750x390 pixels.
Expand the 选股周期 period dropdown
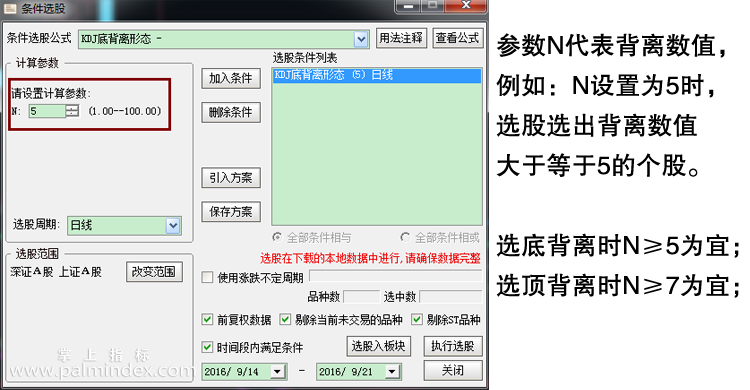173,225
